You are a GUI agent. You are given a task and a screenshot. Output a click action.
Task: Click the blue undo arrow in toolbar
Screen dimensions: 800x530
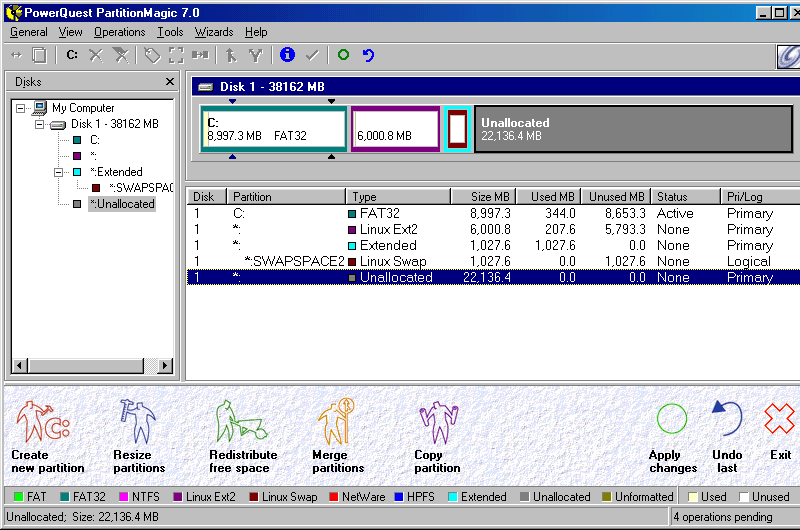click(x=368, y=55)
